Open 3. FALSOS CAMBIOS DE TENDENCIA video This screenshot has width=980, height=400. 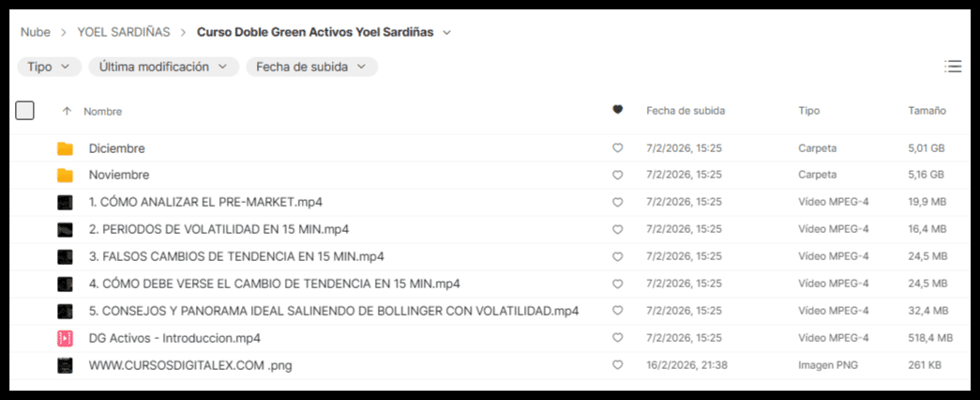[x=236, y=257]
